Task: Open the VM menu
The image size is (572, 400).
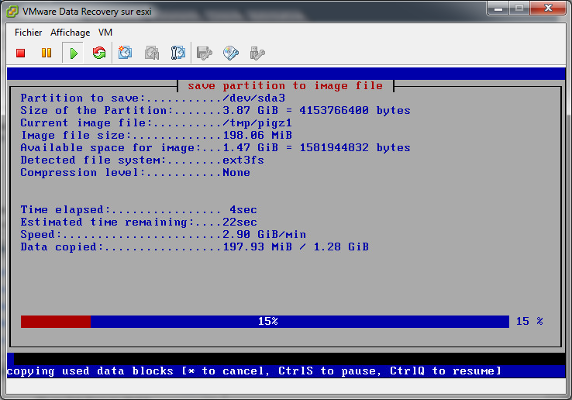Action: pyautogui.click(x=105, y=33)
